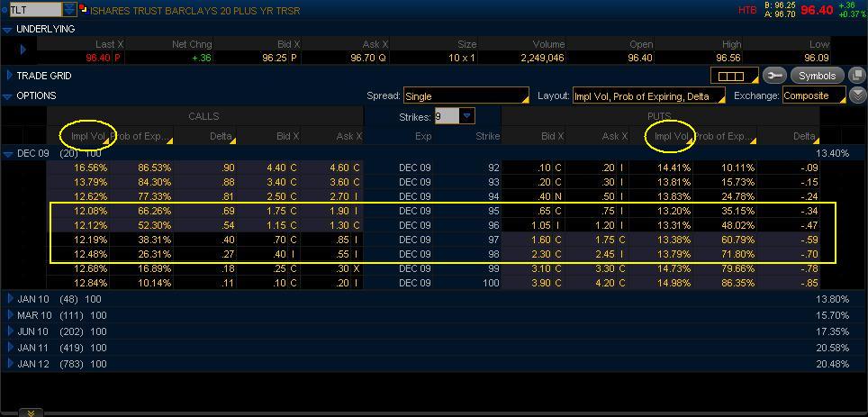868x417 pixels.
Task: Open the Exchange dropdown set to Composite
Action: coord(813,95)
